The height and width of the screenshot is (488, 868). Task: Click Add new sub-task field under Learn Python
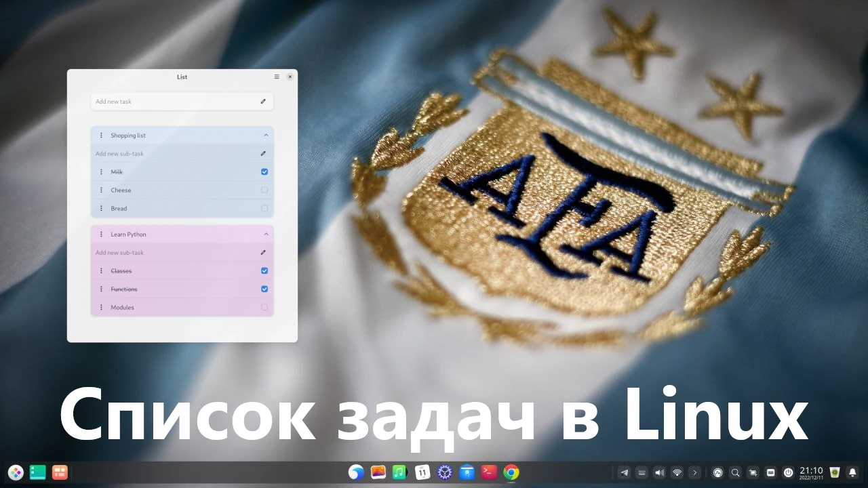(182, 252)
